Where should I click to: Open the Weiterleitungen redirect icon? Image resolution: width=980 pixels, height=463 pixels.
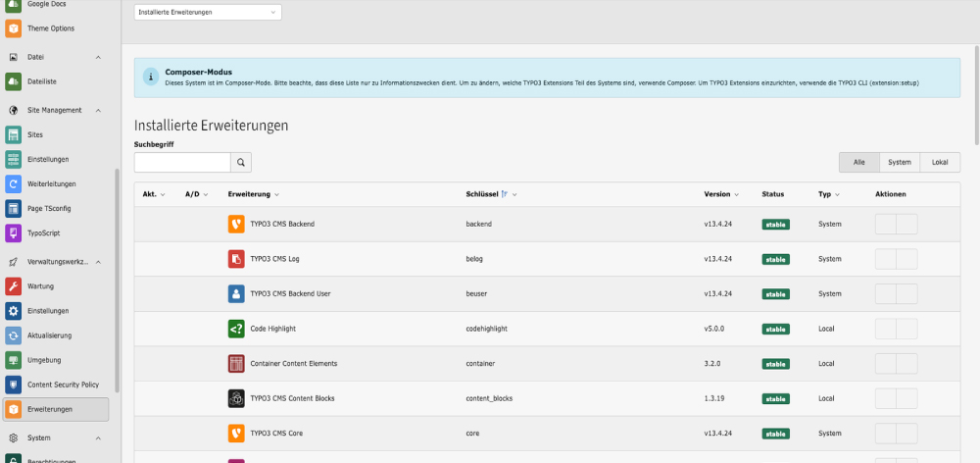click(13, 184)
